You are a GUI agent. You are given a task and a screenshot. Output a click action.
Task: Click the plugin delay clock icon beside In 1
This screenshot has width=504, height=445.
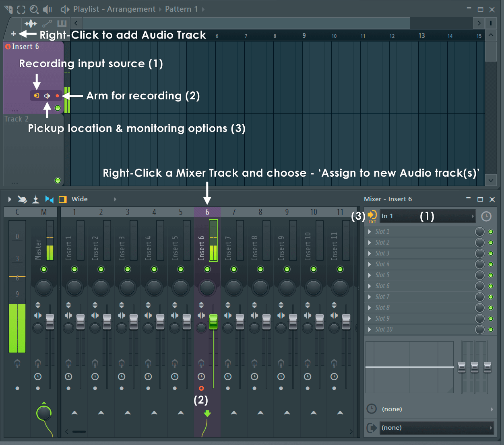click(x=486, y=216)
